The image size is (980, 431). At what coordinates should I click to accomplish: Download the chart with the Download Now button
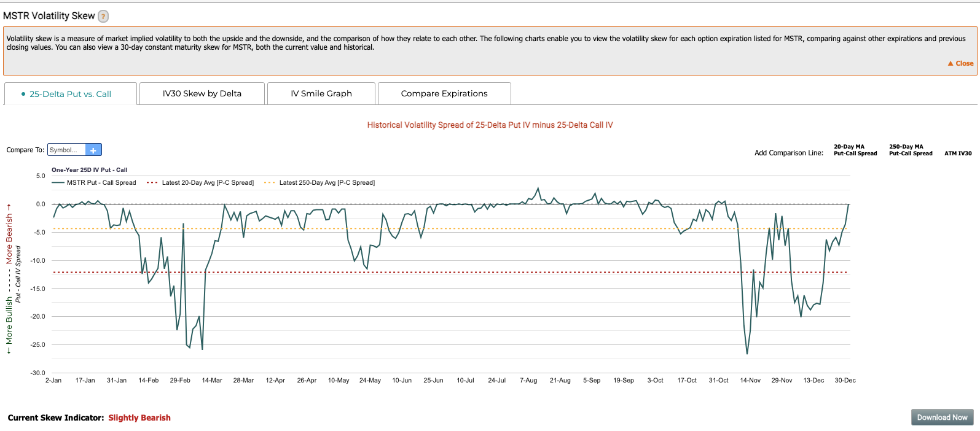tap(942, 417)
